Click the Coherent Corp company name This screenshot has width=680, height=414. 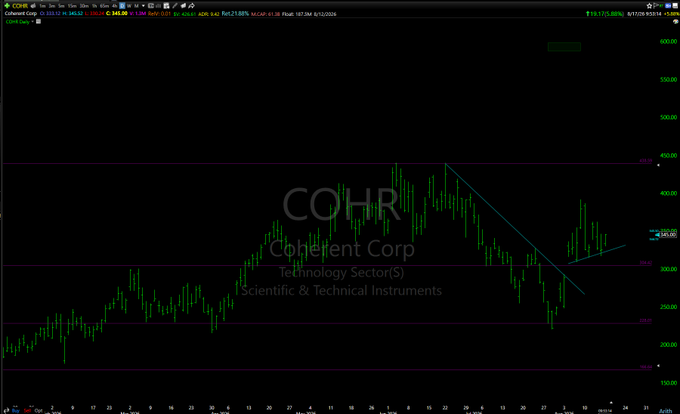click(x=20, y=14)
